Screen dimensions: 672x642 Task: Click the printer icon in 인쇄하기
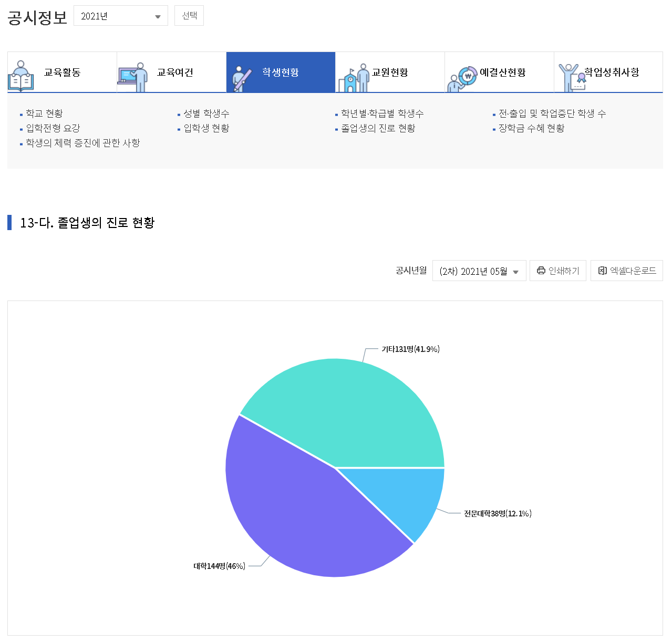click(x=541, y=271)
